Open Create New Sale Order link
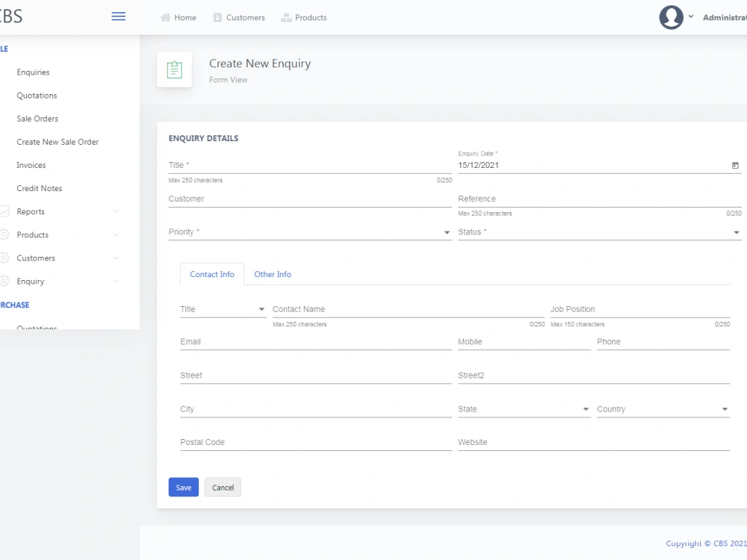 (58, 142)
